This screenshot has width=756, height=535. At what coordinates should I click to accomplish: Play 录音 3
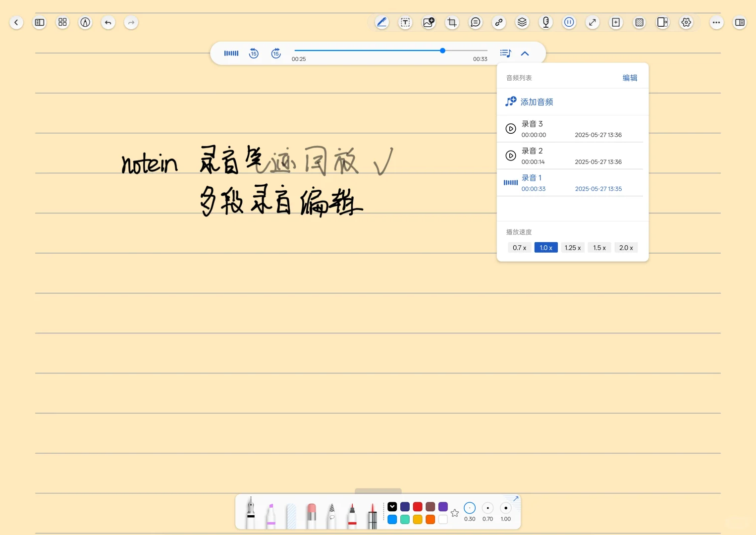[511, 129]
